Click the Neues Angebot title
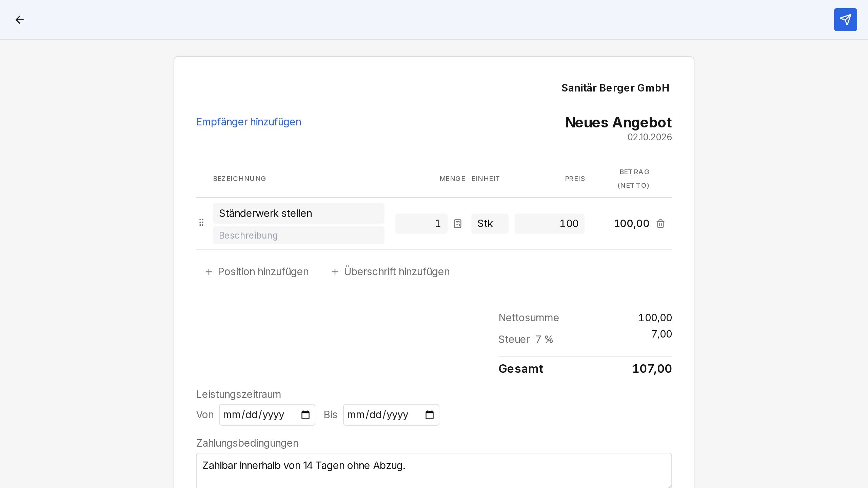Viewport: 868px width, 488px height. pos(618,122)
